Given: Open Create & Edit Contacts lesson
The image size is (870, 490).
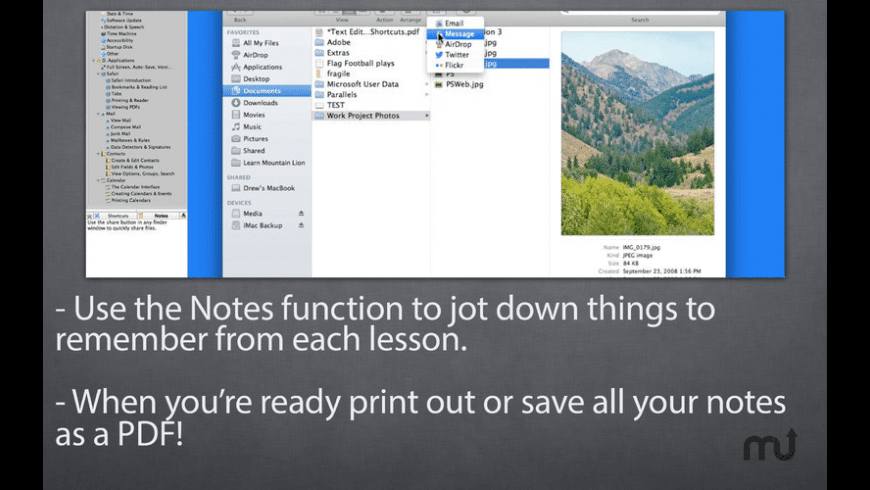Looking at the screenshot, I should [x=135, y=160].
